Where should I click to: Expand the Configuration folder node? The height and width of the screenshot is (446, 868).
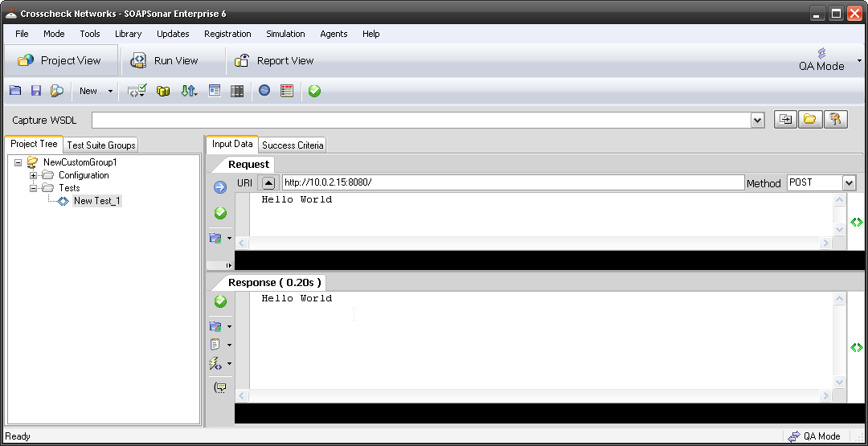(33, 175)
